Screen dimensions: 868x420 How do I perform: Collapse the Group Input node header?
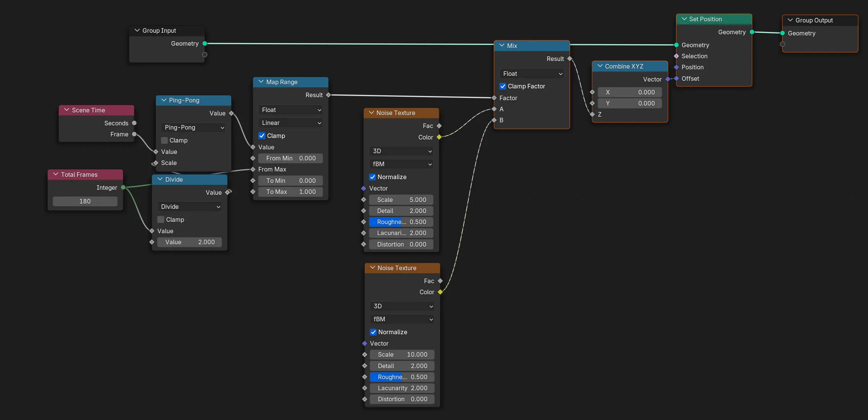[137, 30]
